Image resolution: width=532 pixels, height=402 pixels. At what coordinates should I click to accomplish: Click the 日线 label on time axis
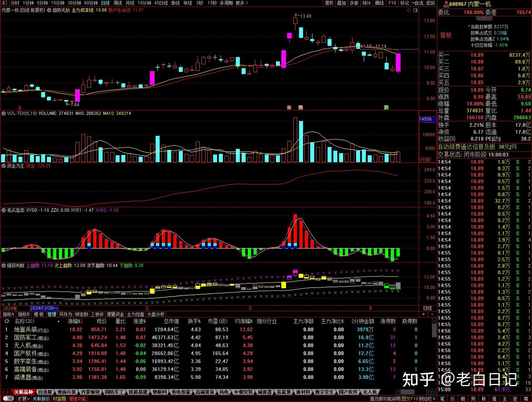(427, 309)
